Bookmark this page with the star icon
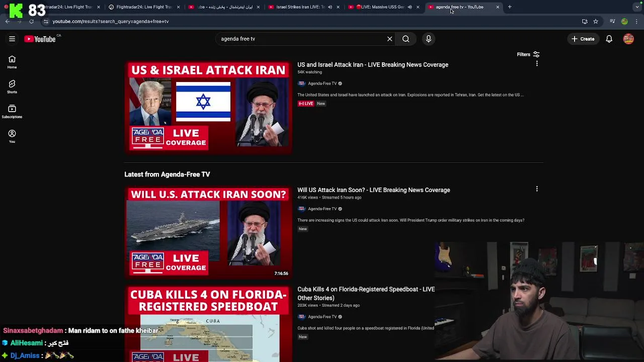The width and height of the screenshot is (644, 362). tap(596, 21)
